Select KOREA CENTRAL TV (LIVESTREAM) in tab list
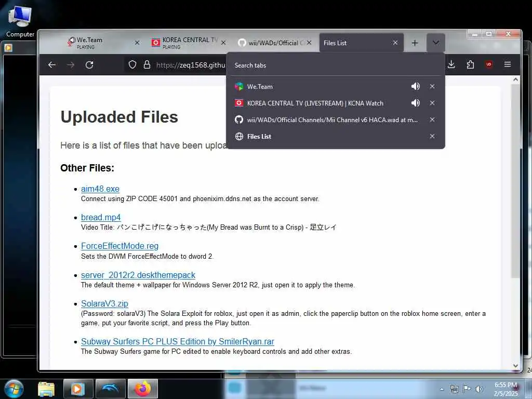This screenshot has width=532, height=399. coord(315,103)
